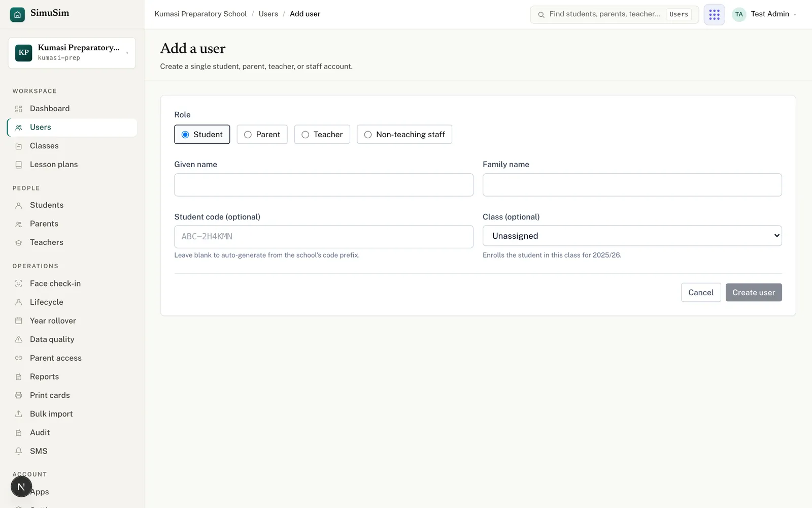The image size is (812, 508).
Task: Select the Non-teaching staff role
Action: 404,135
